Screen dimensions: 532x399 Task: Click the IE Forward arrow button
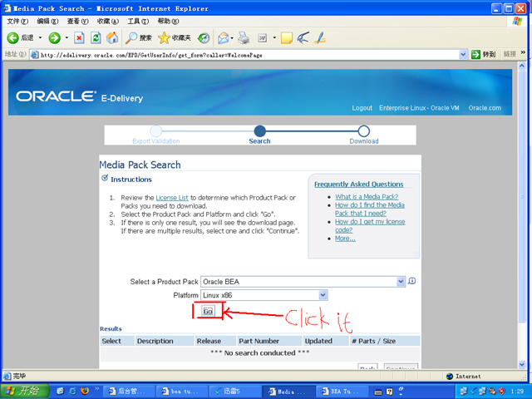point(54,37)
